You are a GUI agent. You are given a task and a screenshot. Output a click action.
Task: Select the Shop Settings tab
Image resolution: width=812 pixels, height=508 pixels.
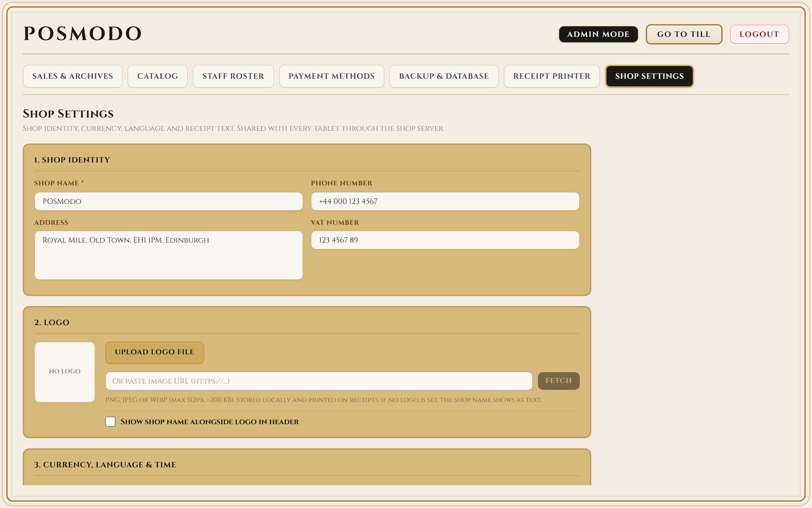[650, 76]
